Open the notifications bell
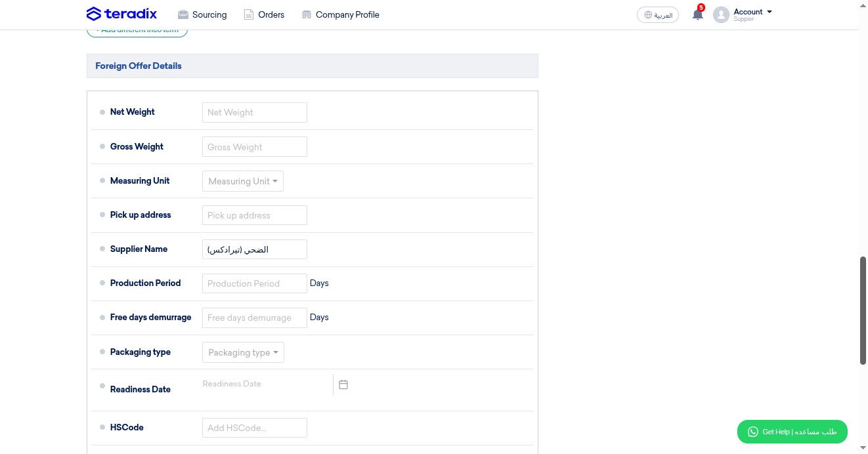Viewport: 868px width, 454px height. (697, 14)
